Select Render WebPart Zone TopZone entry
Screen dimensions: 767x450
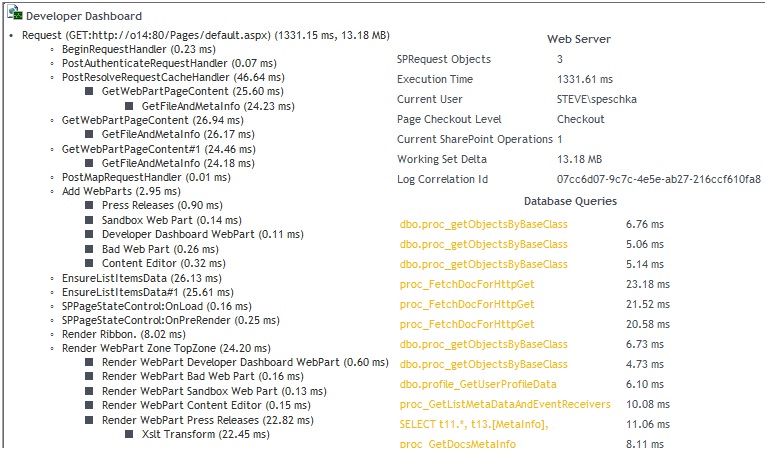pyautogui.click(x=166, y=348)
